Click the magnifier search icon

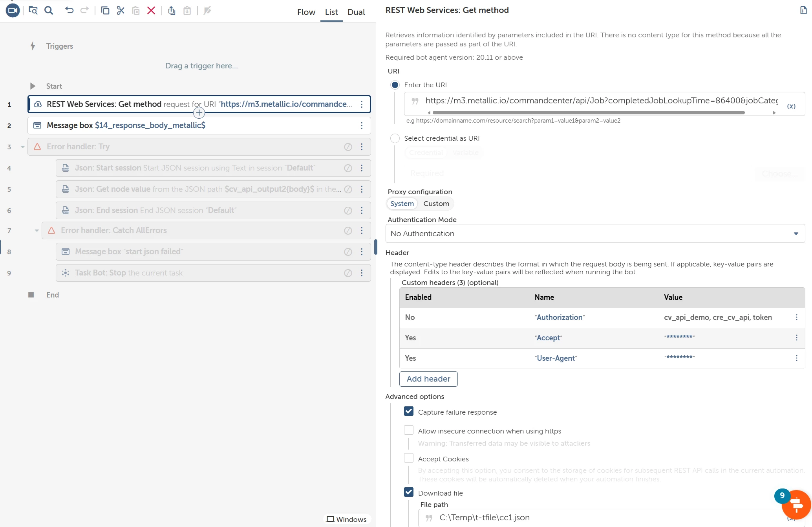[x=49, y=11]
